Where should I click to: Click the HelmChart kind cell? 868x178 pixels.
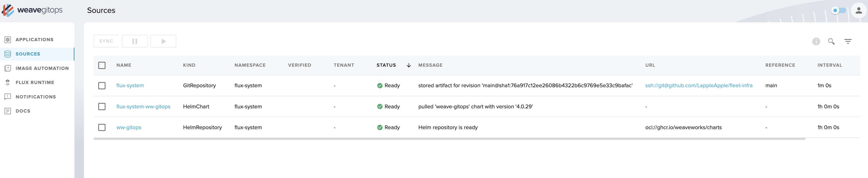click(196, 107)
